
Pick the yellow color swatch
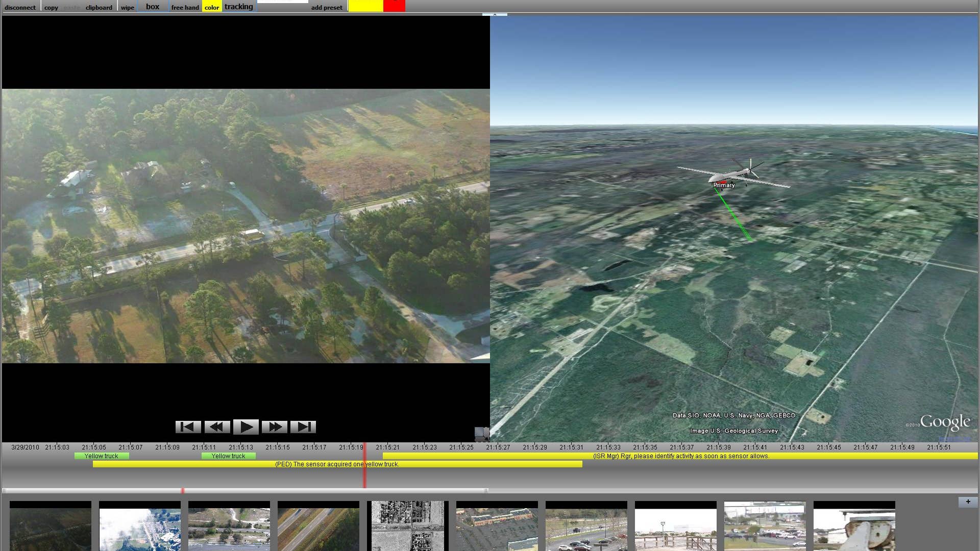[365, 6]
